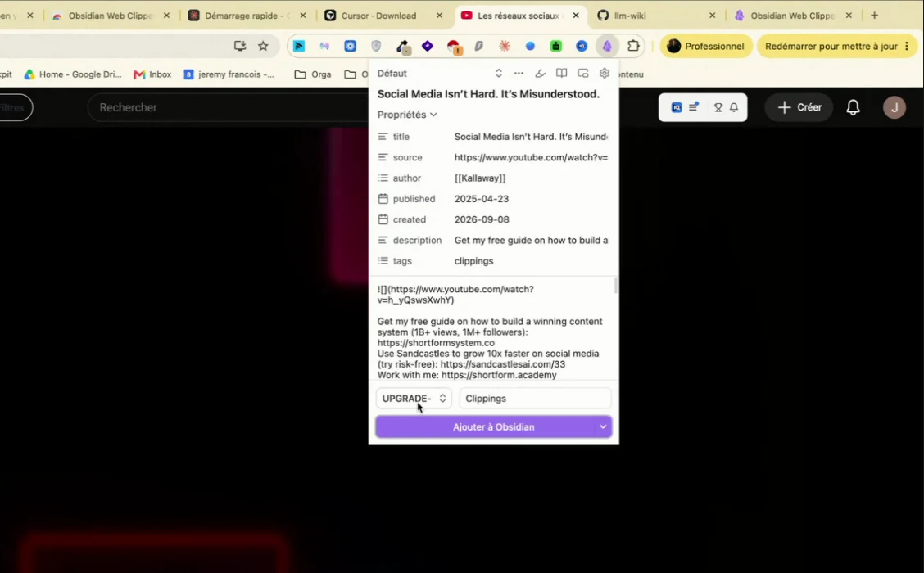This screenshot has width=924, height=573.
Task: Toggle the highlighter tool in Web Clipper
Action: (x=540, y=73)
